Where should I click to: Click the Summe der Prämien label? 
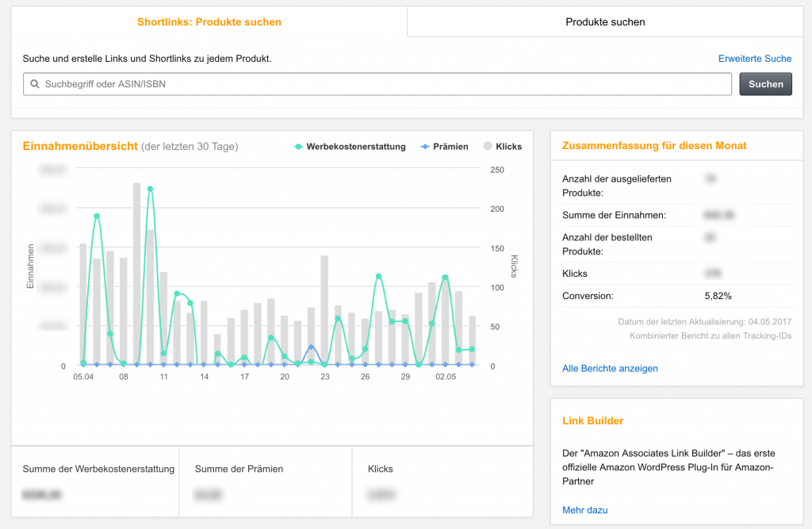pyautogui.click(x=239, y=469)
